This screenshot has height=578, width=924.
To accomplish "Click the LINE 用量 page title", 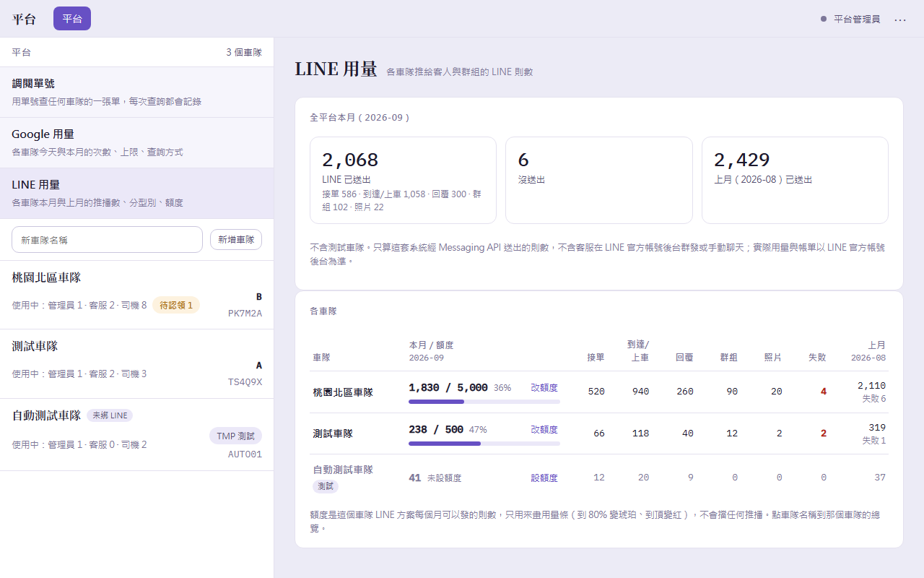I will (336, 69).
